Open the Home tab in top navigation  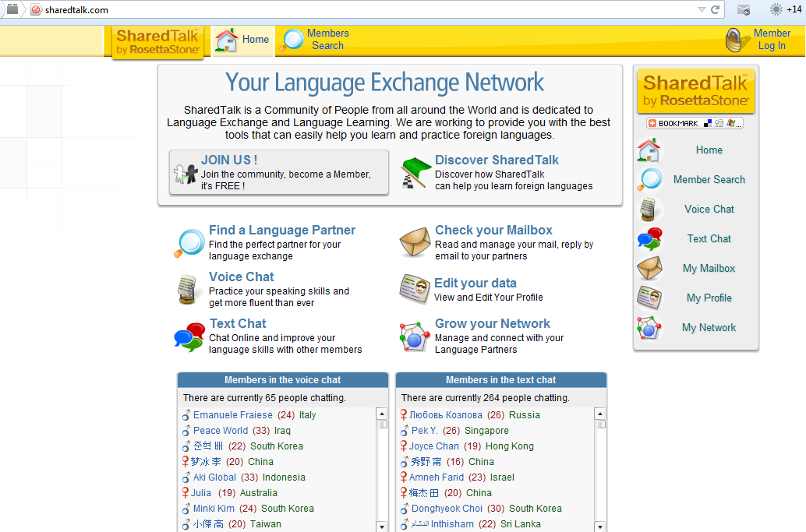click(x=243, y=40)
